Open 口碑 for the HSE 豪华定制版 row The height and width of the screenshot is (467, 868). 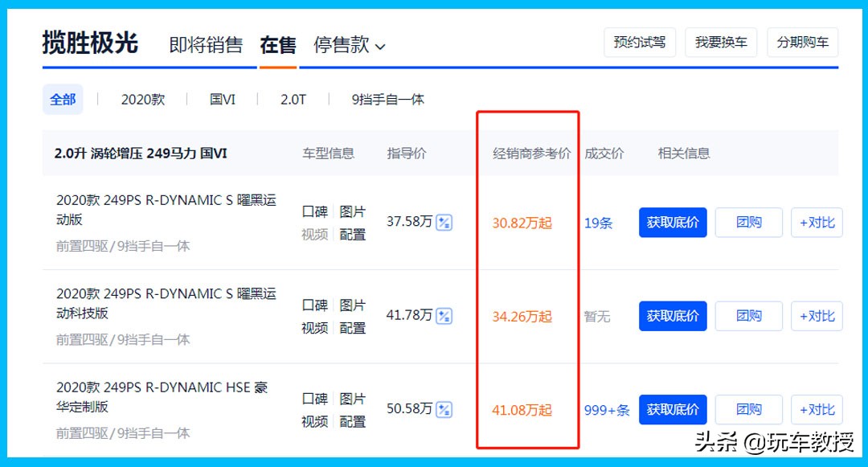315,399
